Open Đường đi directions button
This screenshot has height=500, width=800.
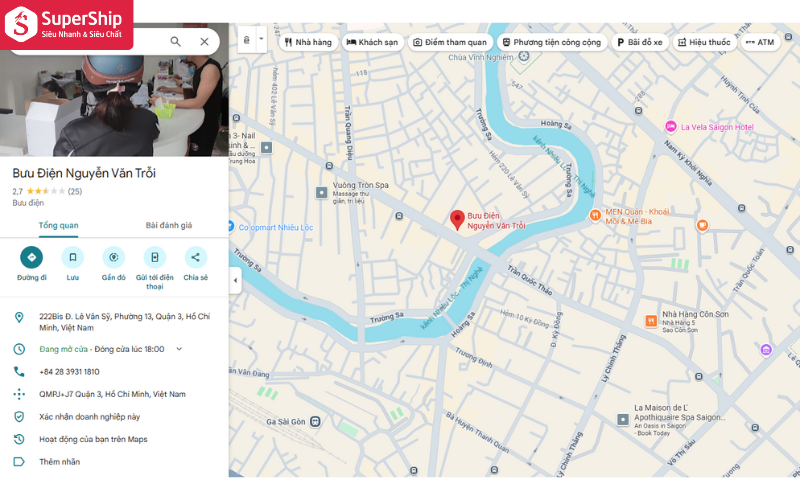coord(32,257)
